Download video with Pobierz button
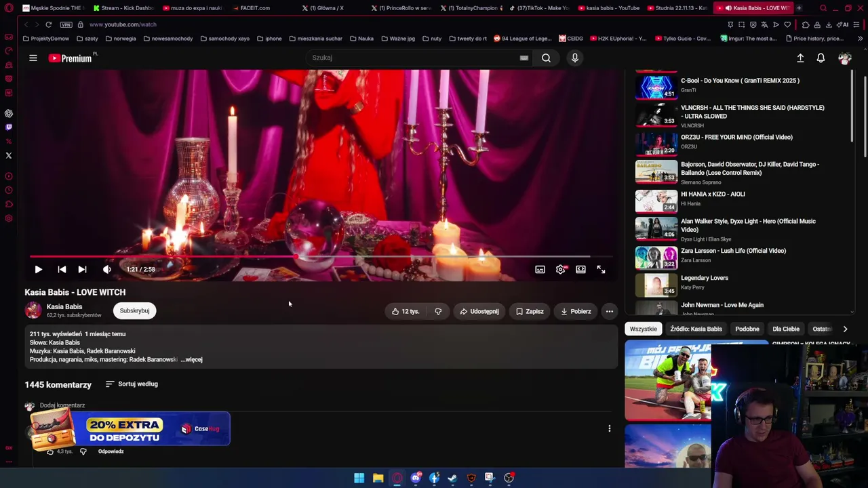This screenshot has height=488, width=868. click(x=576, y=311)
